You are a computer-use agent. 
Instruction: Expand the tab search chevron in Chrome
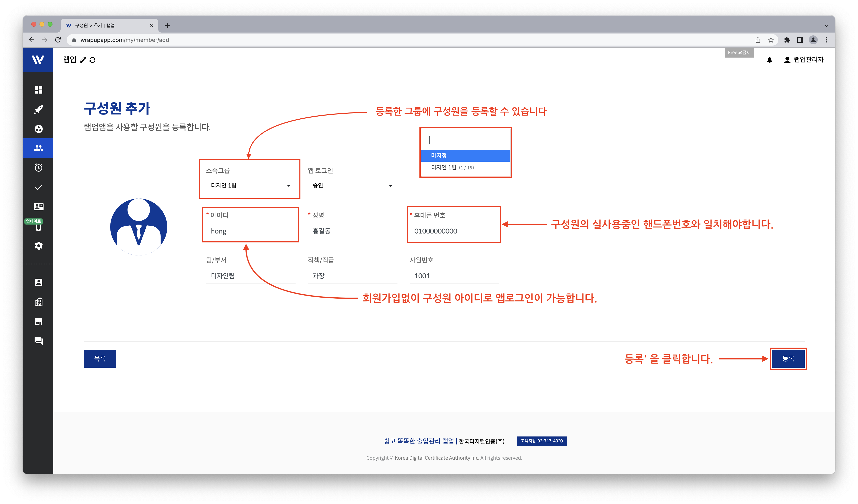point(826,26)
